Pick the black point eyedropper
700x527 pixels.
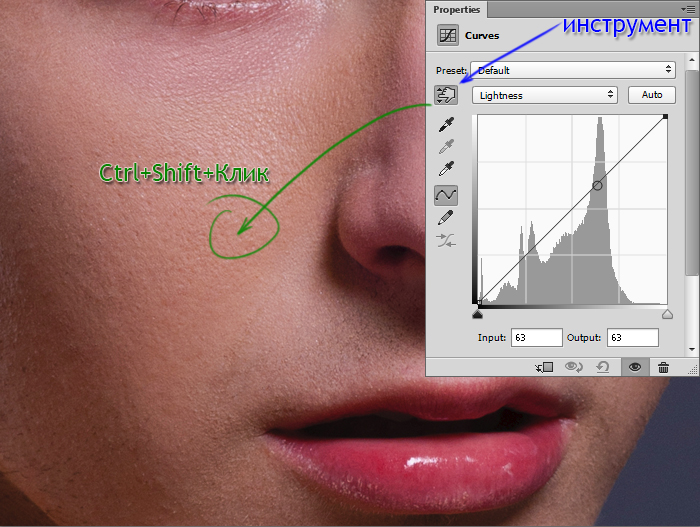point(446,125)
